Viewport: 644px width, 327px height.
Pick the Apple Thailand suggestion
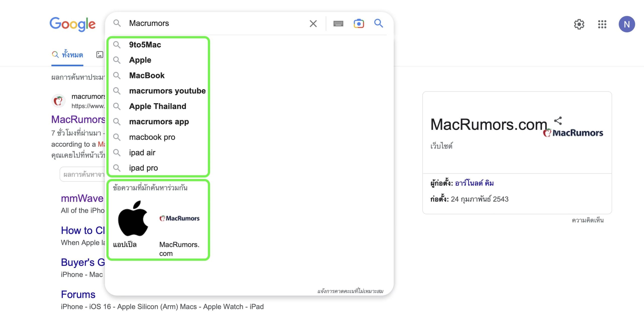tap(157, 106)
